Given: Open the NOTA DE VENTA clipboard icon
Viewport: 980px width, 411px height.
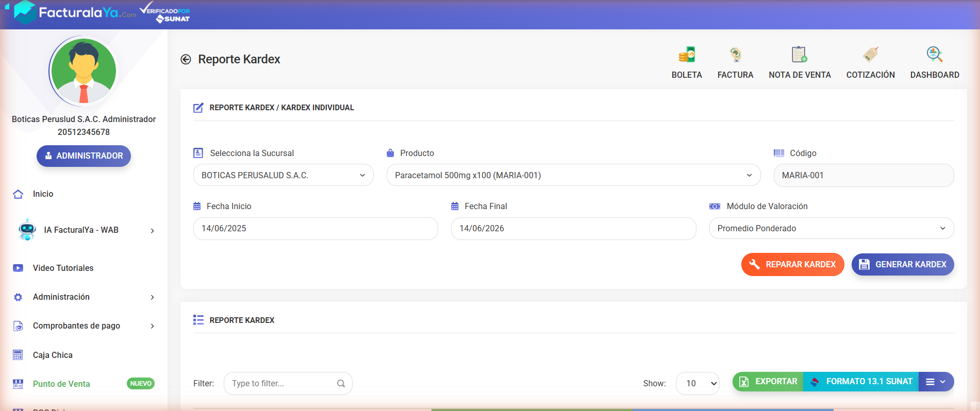Looking at the screenshot, I should (800, 55).
